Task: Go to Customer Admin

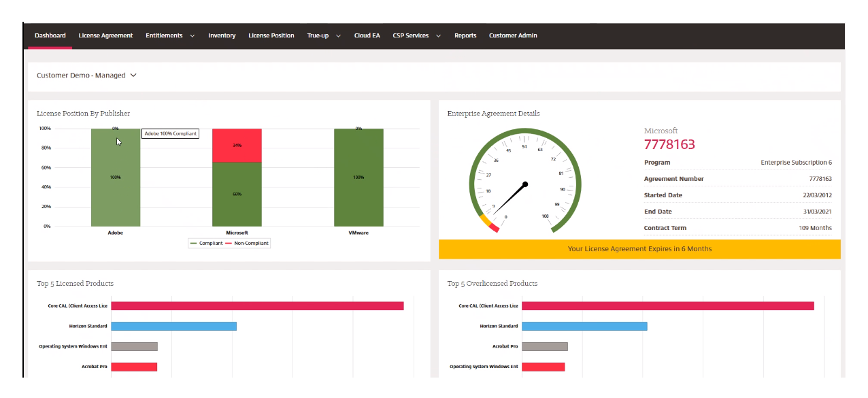Action: click(513, 35)
